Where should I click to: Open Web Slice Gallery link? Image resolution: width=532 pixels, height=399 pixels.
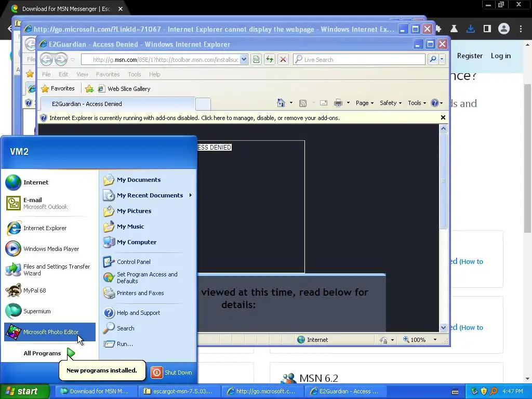[x=124, y=89]
